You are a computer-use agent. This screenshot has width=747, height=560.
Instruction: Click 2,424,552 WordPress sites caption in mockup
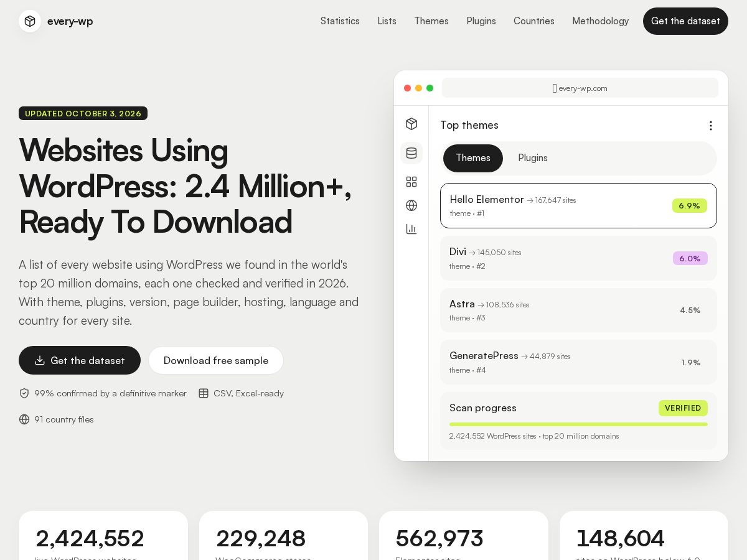coord(534,436)
